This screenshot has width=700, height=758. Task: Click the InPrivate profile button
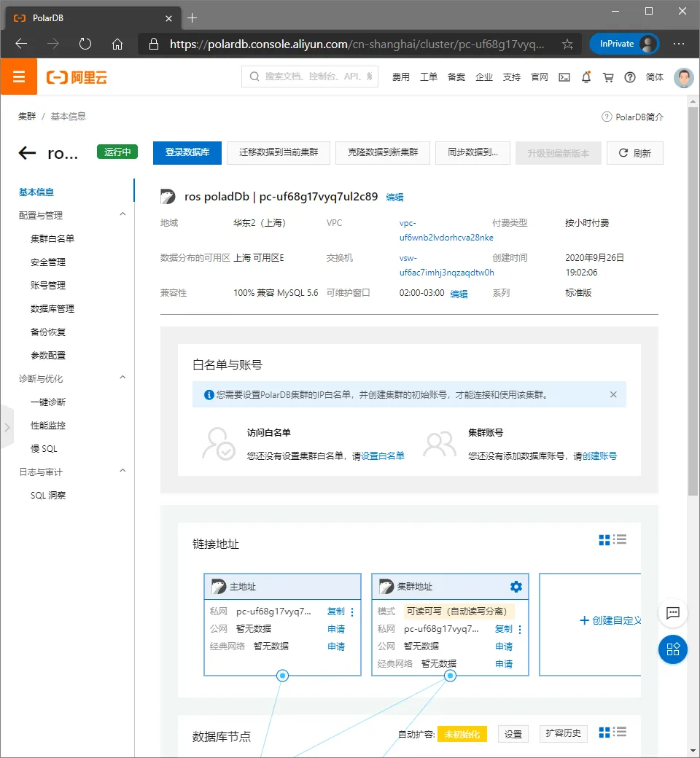click(x=625, y=44)
